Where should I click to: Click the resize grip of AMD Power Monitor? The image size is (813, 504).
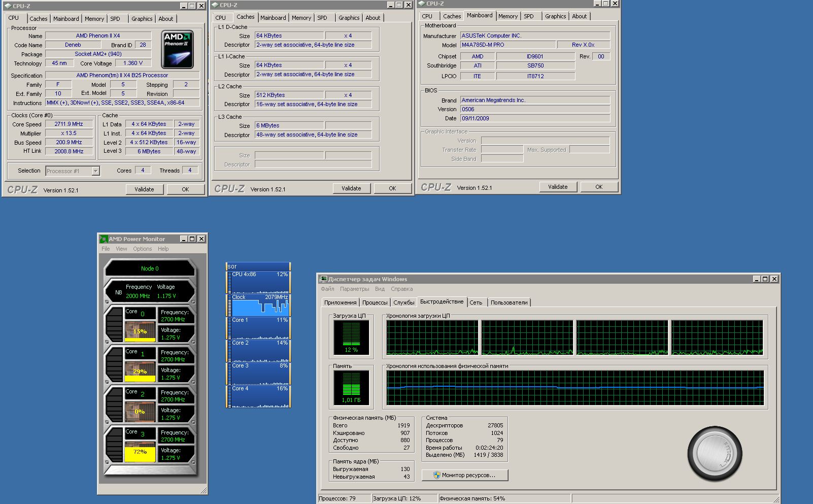click(x=204, y=490)
